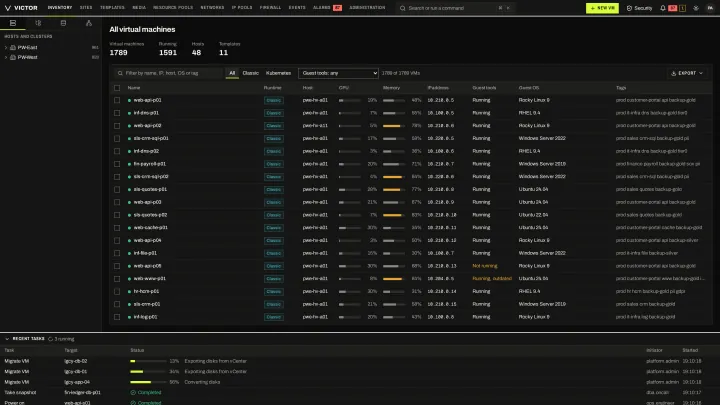Click the Victor logo icon
Viewport: 720px width, 405px height.
click(7, 8)
